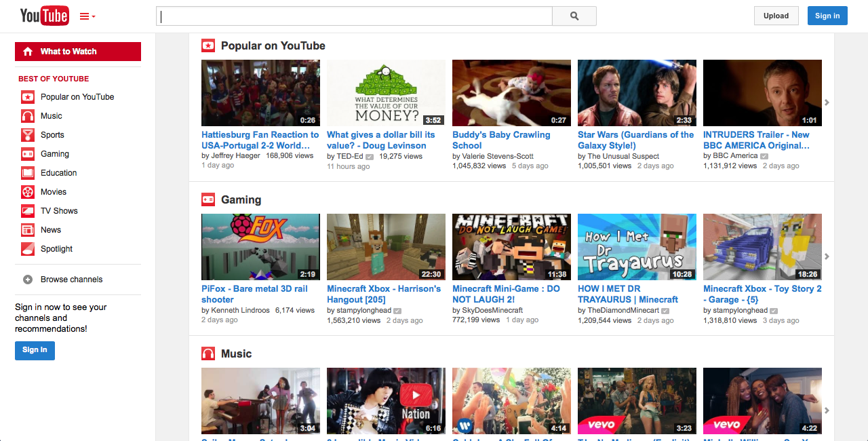Open Minecraft Mini-Game DO NOT LAUGH thumbnail
Screen dimensions: 868x441
[x=511, y=247]
